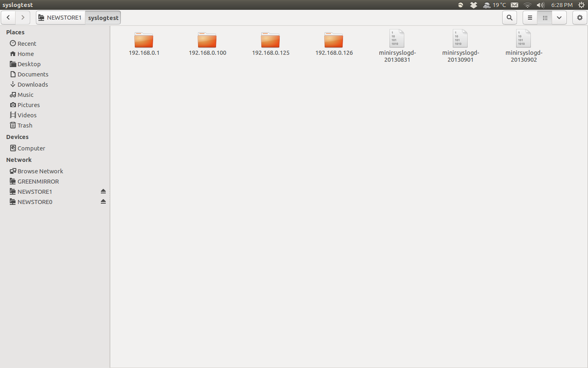Open the weather indicator showing 19 °C

tap(494, 5)
